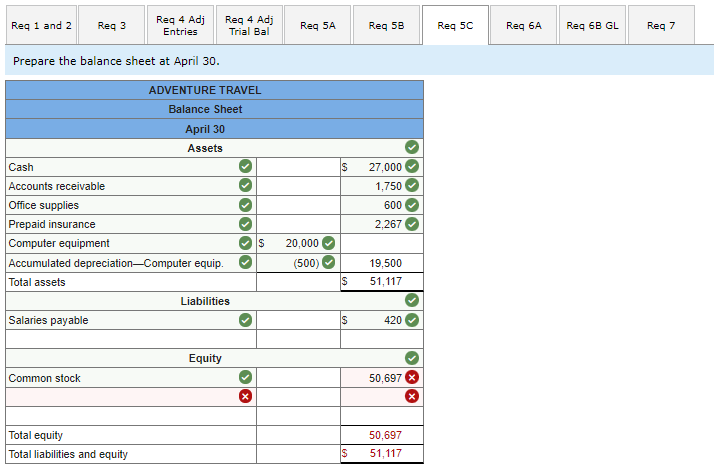This screenshot has width=727, height=465.
Task: Select the Office supplies account cell
Action: point(131,205)
